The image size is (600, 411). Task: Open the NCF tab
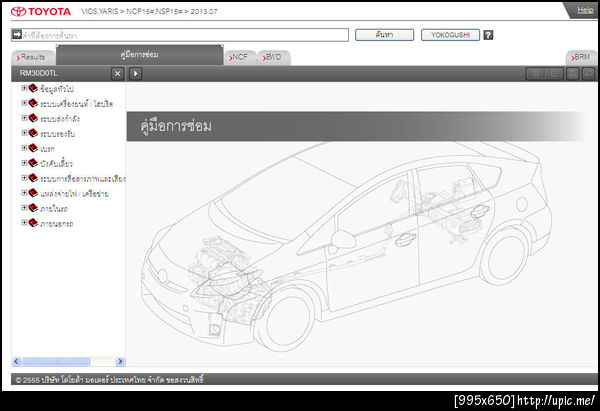pyautogui.click(x=239, y=58)
